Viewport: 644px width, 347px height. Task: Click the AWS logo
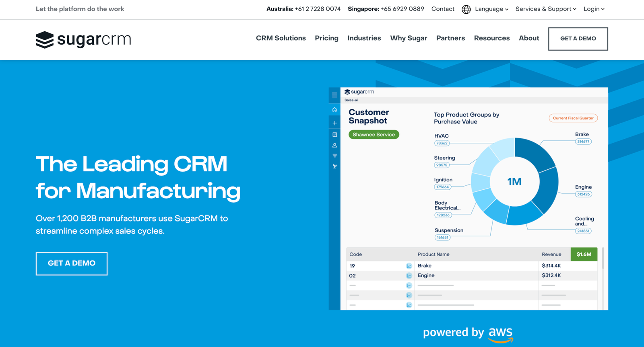tap(501, 335)
